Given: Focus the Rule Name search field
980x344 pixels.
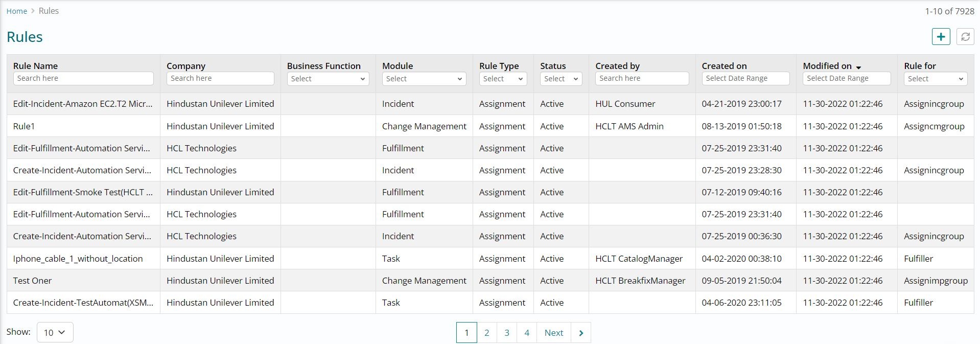Looking at the screenshot, I should pyautogui.click(x=83, y=78).
